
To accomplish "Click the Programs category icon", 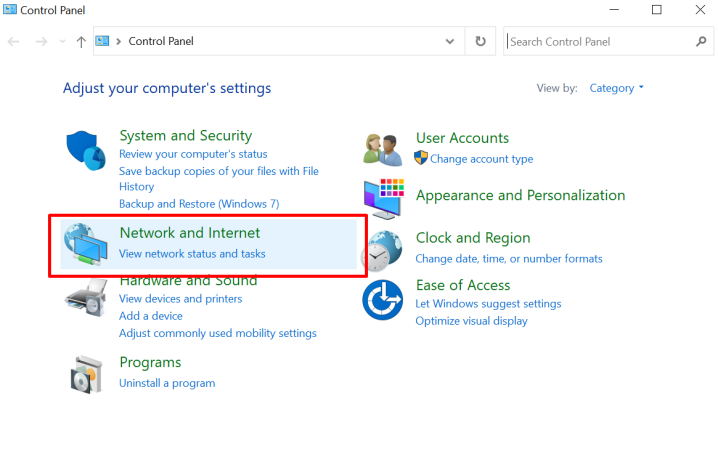I will (x=86, y=373).
